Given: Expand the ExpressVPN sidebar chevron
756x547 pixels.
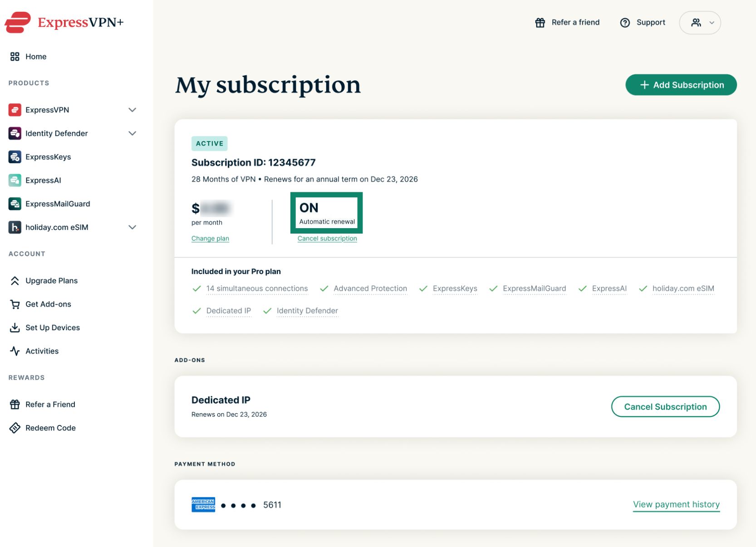Looking at the screenshot, I should coord(132,110).
